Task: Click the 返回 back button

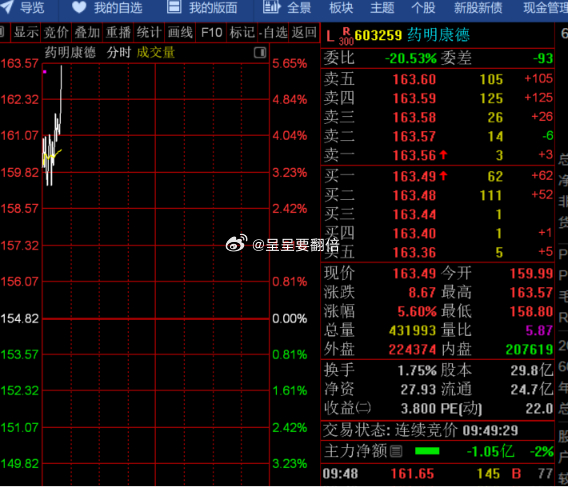Action: tap(304, 33)
